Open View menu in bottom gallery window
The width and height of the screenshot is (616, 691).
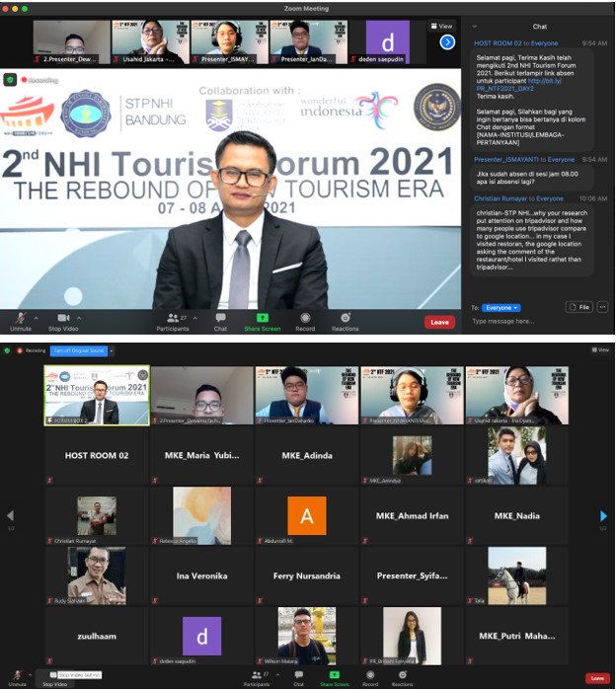pyautogui.click(x=600, y=349)
